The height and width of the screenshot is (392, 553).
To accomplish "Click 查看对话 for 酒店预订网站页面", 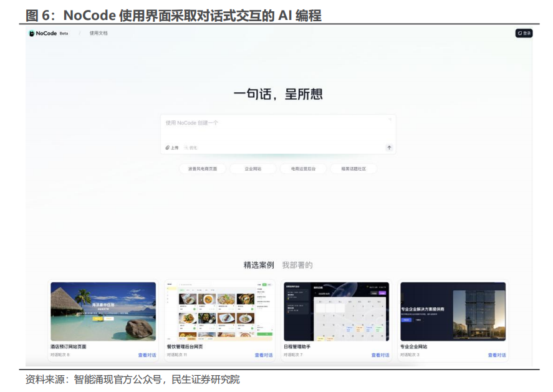I will tap(147, 355).
